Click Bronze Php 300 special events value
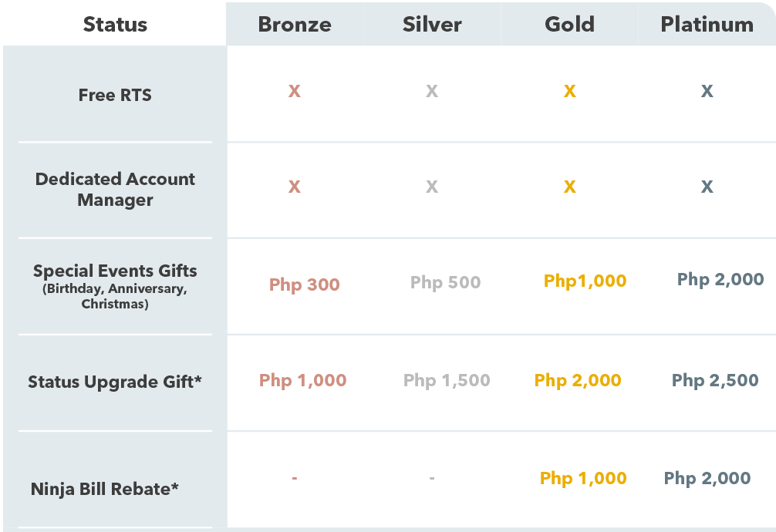 click(x=305, y=285)
